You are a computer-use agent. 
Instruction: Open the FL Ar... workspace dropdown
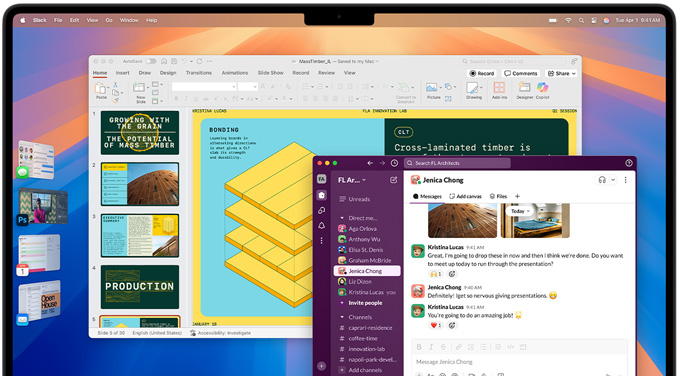pos(352,180)
